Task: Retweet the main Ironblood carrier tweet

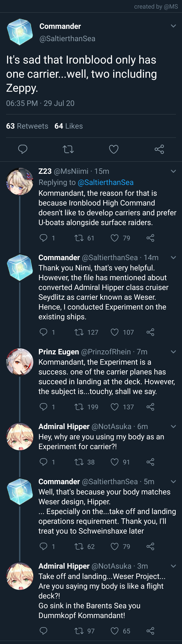Action: [x=68, y=149]
